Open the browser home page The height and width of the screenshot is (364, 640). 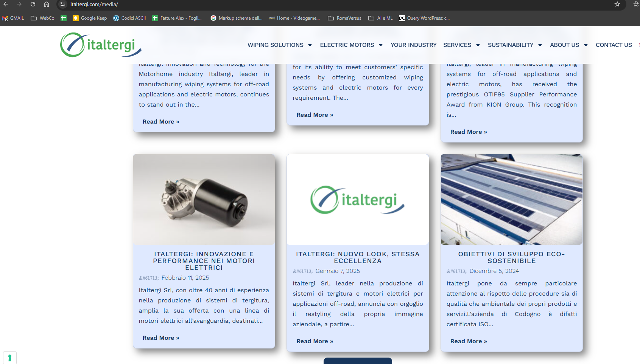coord(47,4)
